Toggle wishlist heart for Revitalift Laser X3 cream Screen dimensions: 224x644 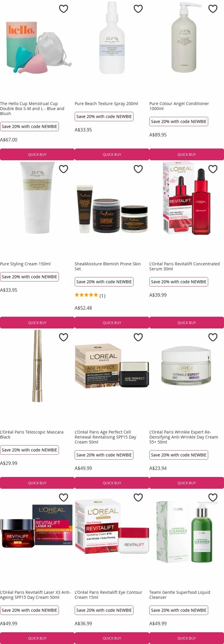tap(63, 498)
